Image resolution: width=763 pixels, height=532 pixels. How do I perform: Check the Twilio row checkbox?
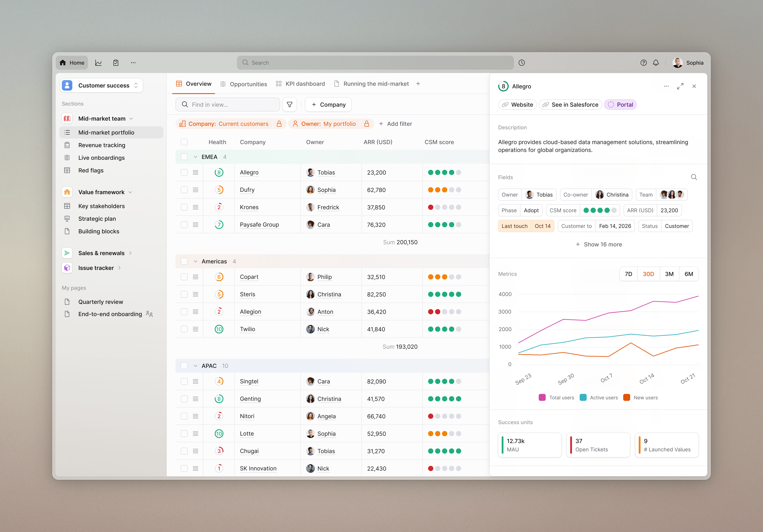pos(184,329)
